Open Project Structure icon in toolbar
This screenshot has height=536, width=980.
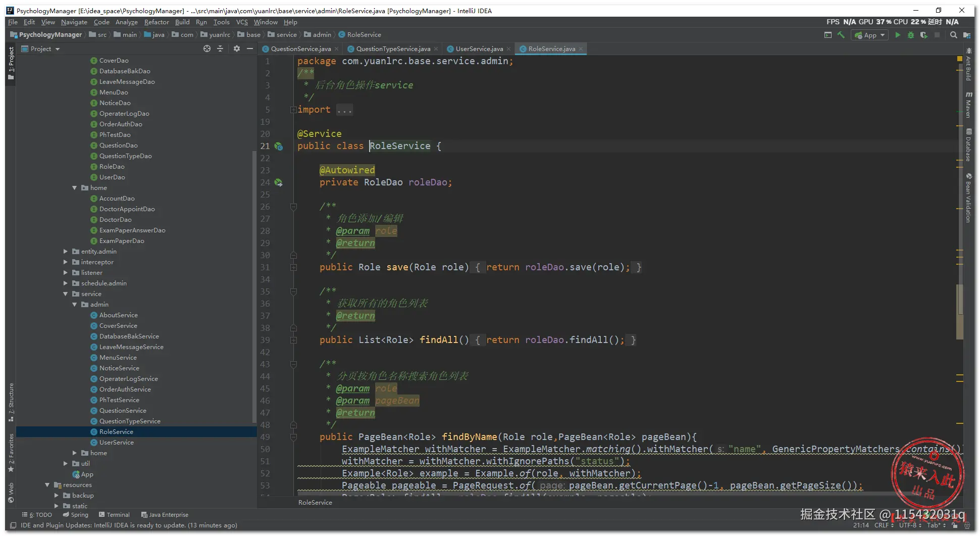(966, 35)
